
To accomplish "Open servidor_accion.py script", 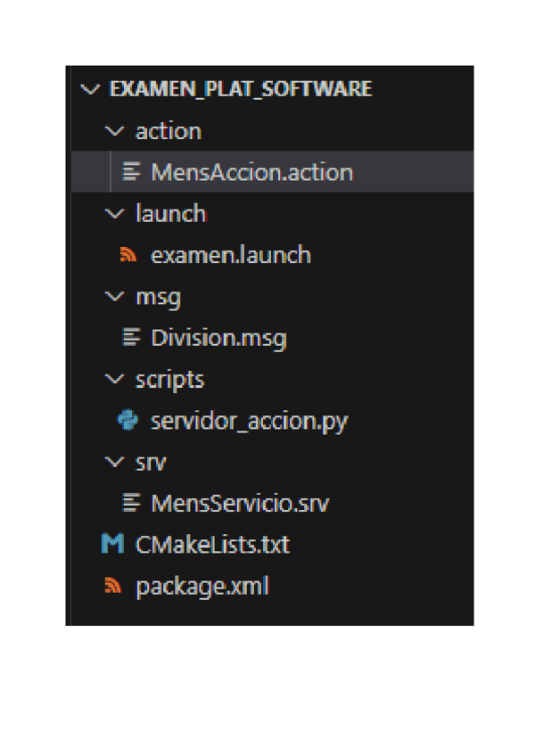I will (249, 421).
